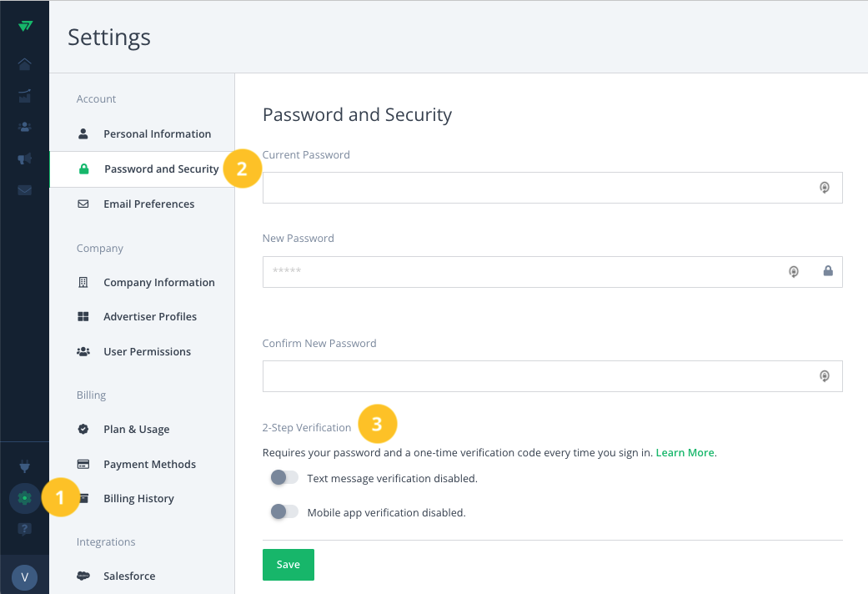Click the Plan & Usage badge icon
This screenshot has height=594, width=868.
[x=83, y=430]
